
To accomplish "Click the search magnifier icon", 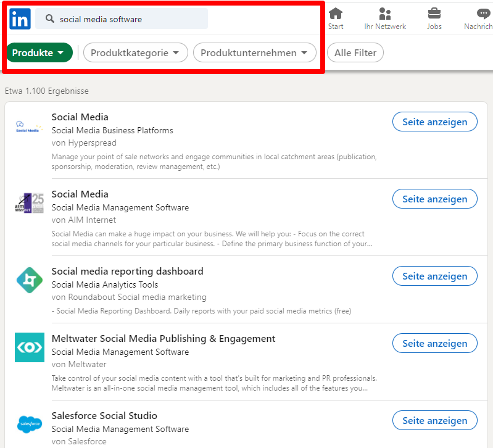I will [50, 19].
